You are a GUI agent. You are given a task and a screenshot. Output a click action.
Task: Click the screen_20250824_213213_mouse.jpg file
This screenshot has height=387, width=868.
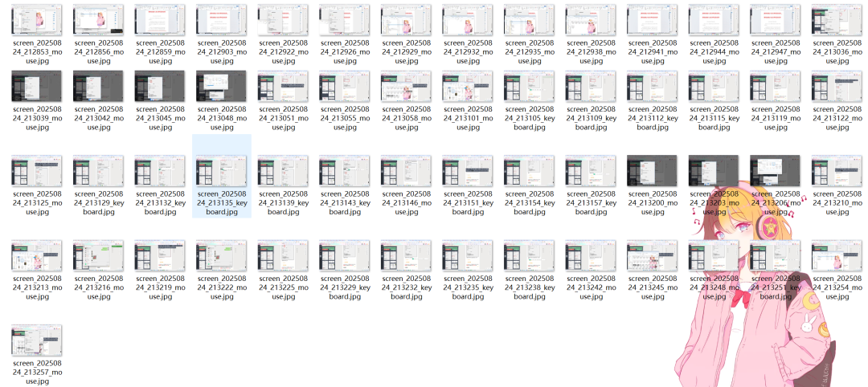pos(37,256)
